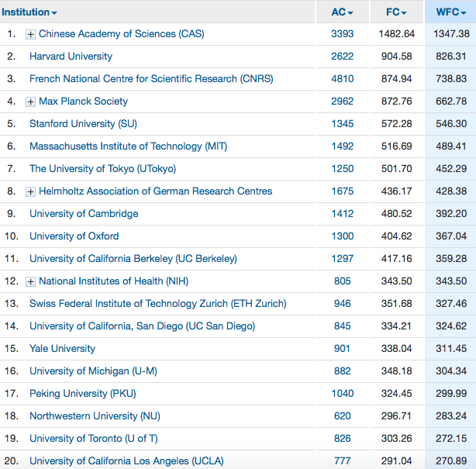Click AC value 2962 for Max Planck

pyautogui.click(x=342, y=101)
